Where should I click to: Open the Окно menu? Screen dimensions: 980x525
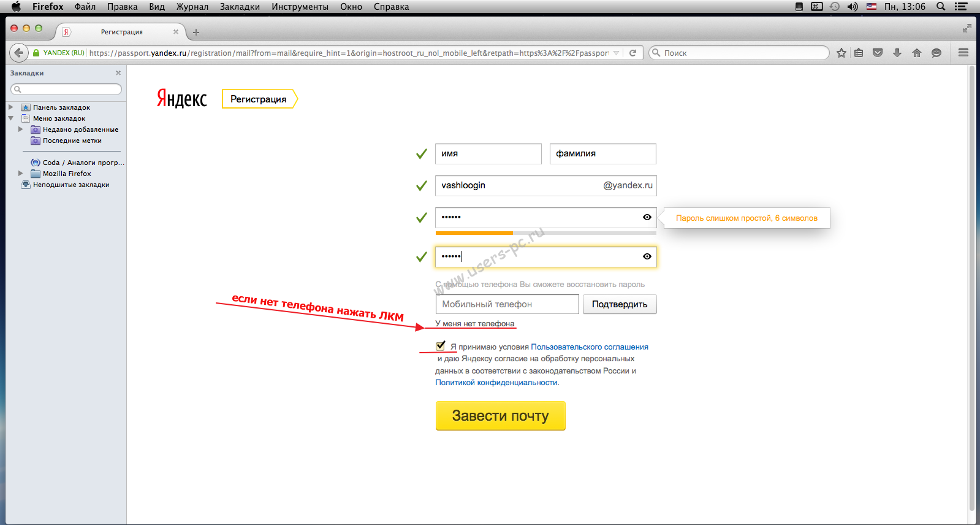[351, 7]
